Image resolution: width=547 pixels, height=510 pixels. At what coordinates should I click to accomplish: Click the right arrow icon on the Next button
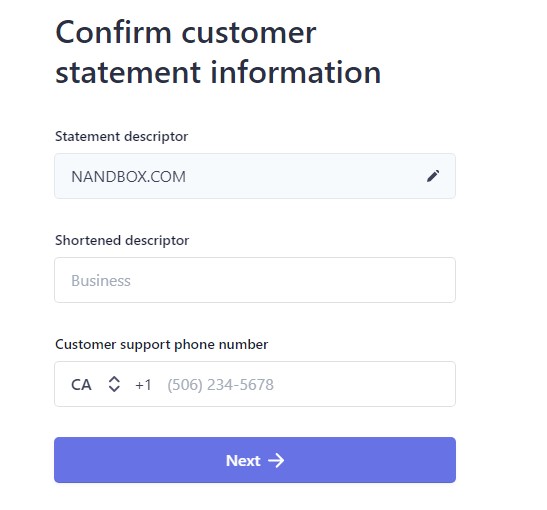point(276,460)
